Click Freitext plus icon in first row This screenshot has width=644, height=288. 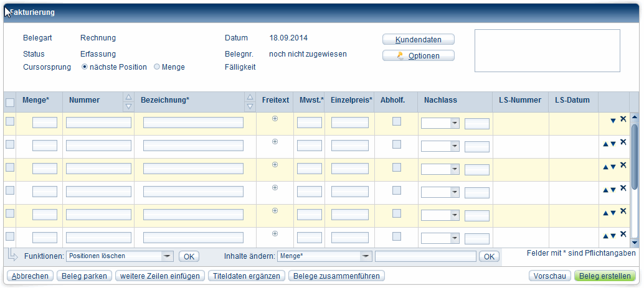click(x=275, y=118)
